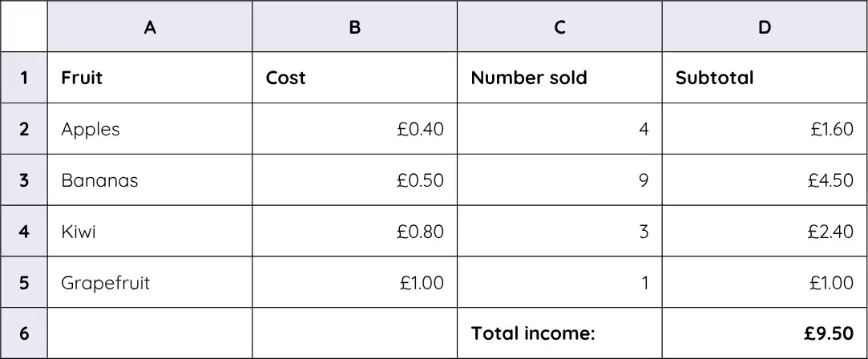Select the Bananas cell
Viewport: 868px width, 359px height.
tap(150, 179)
